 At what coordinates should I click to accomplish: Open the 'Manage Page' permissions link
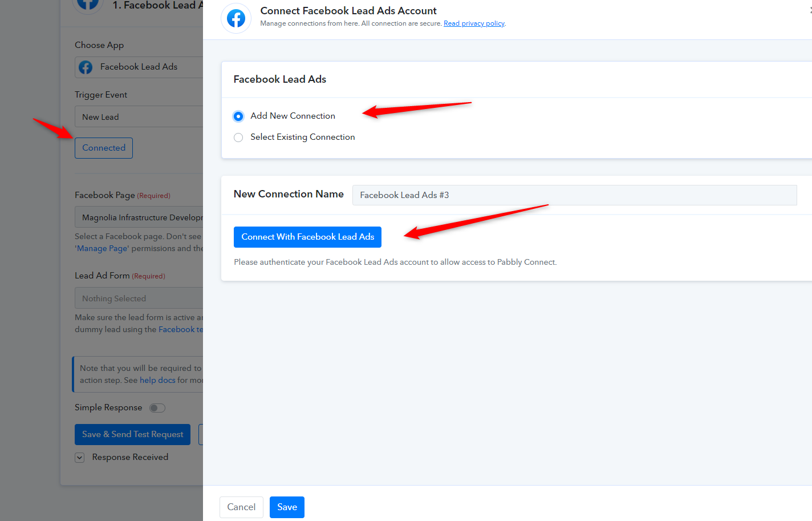102,249
